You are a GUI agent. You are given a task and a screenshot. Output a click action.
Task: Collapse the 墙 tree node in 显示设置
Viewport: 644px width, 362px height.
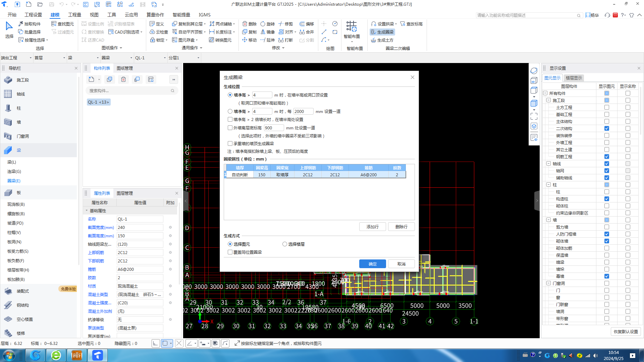[x=549, y=220]
